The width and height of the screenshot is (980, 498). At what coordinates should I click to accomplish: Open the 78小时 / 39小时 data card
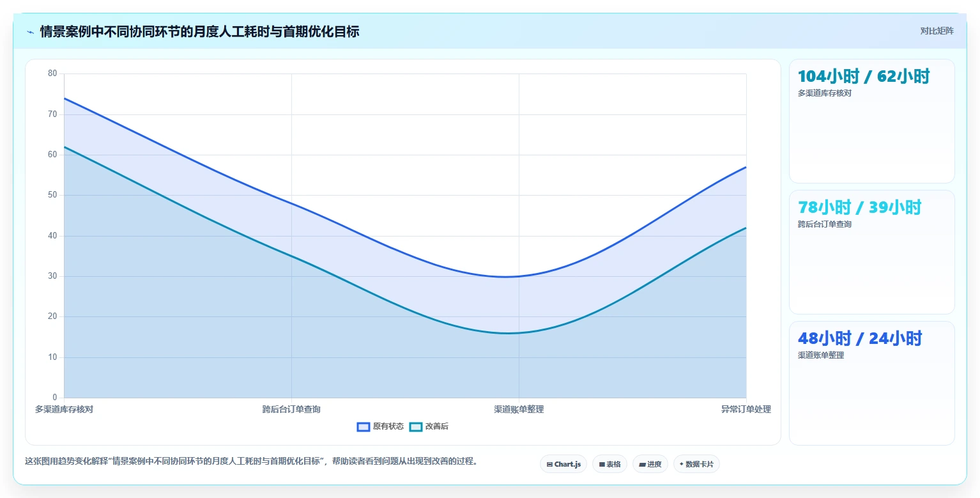[872, 252]
